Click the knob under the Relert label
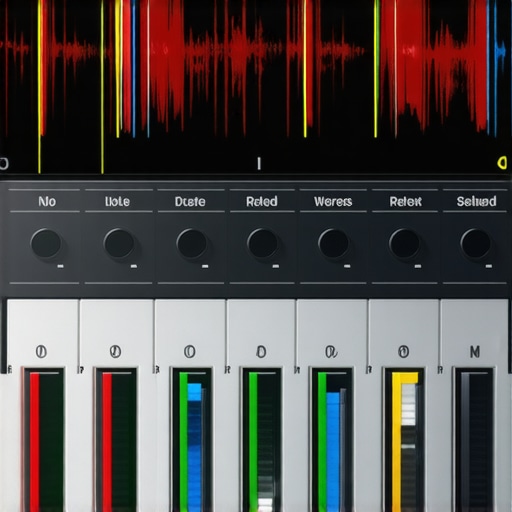Viewport: 512px width, 512px height. pyautogui.click(x=404, y=243)
